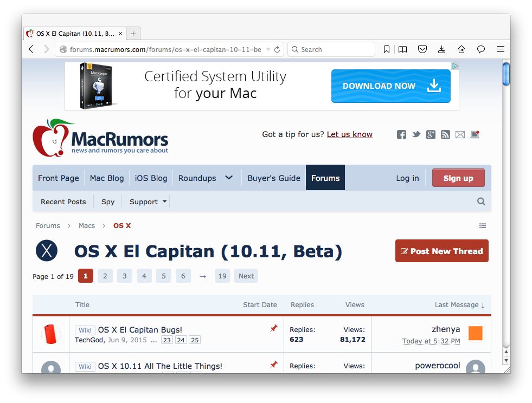The height and width of the screenshot is (403, 532).
Task: Sort threads by Replies column
Action: point(302,305)
